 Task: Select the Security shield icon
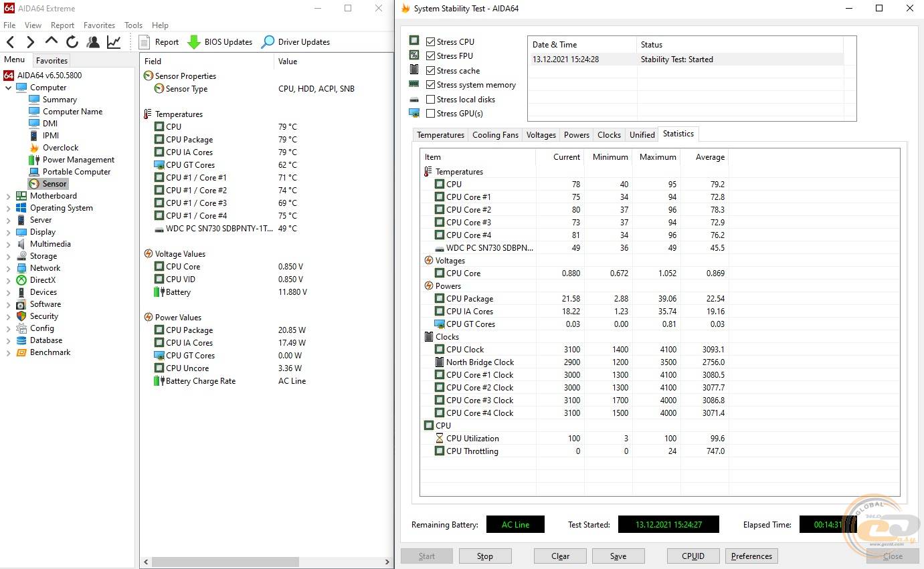coord(21,316)
